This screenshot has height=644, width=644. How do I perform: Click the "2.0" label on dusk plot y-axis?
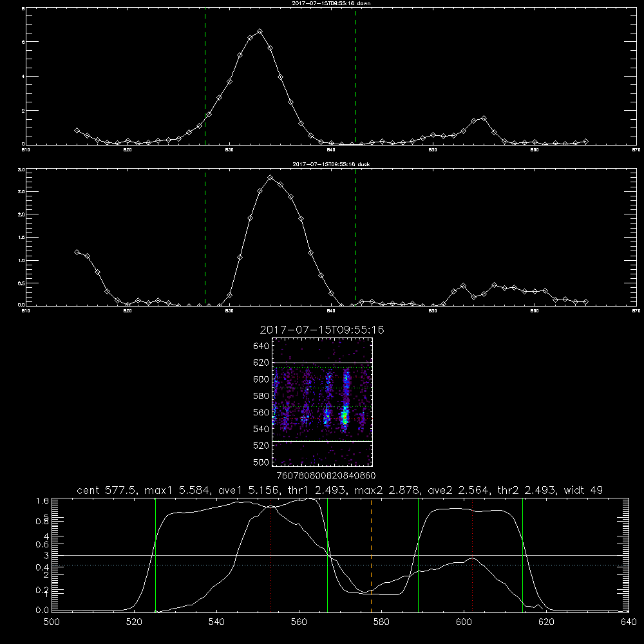(x=22, y=214)
